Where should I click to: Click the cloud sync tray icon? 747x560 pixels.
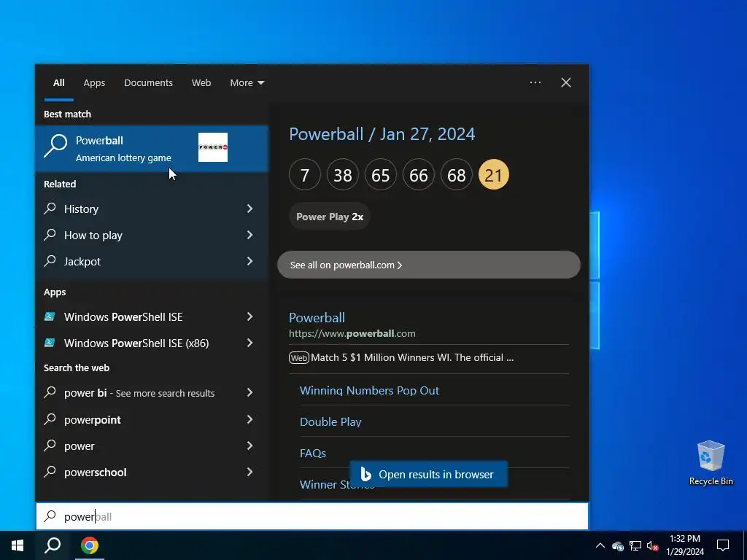pyautogui.click(x=618, y=546)
